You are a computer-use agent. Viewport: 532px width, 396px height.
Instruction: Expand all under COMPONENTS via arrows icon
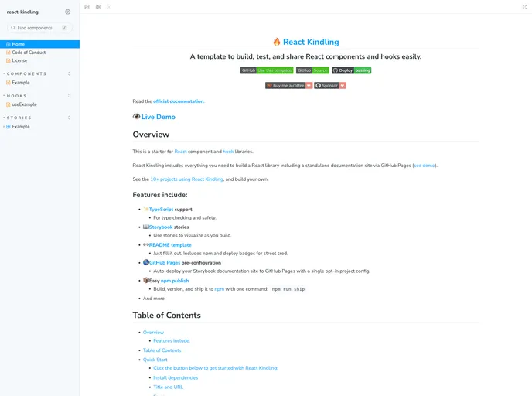coord(70,73)
